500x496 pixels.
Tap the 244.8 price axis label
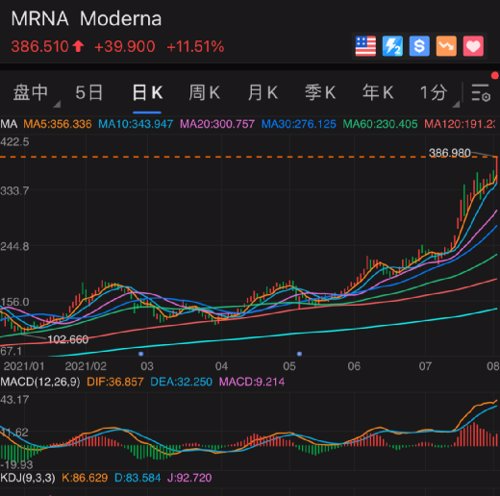tap(15, 247)
